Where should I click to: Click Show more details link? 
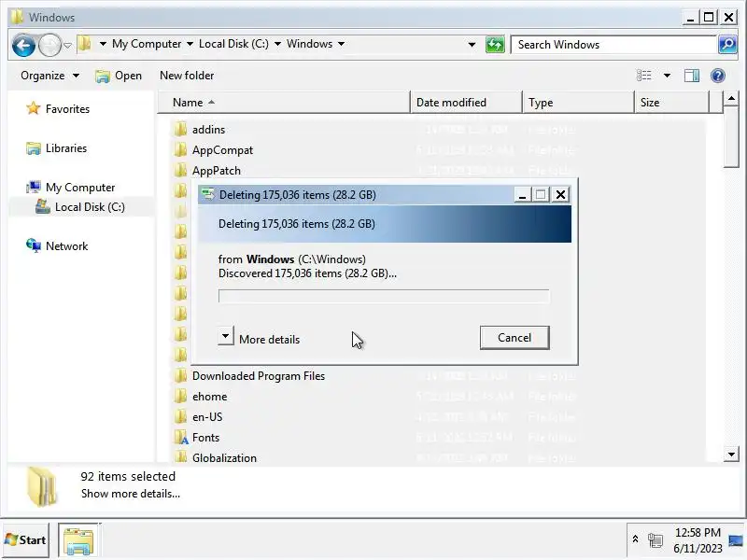click(131, 494)
